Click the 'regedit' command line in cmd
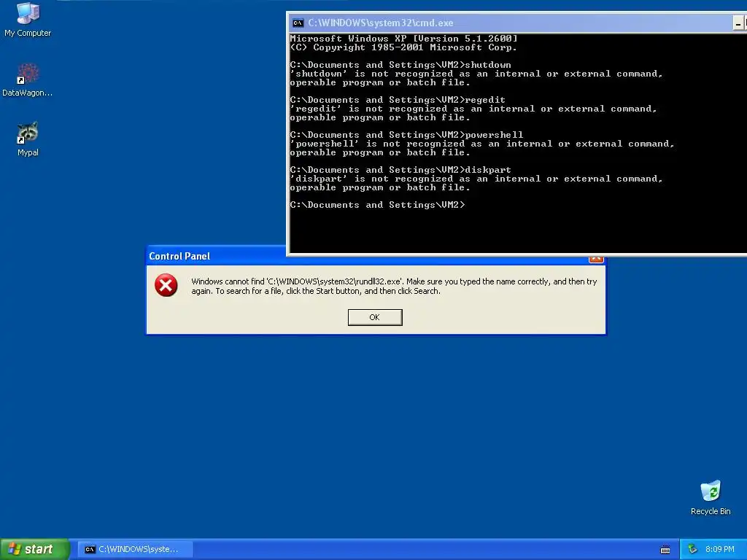 click(398, 100)
